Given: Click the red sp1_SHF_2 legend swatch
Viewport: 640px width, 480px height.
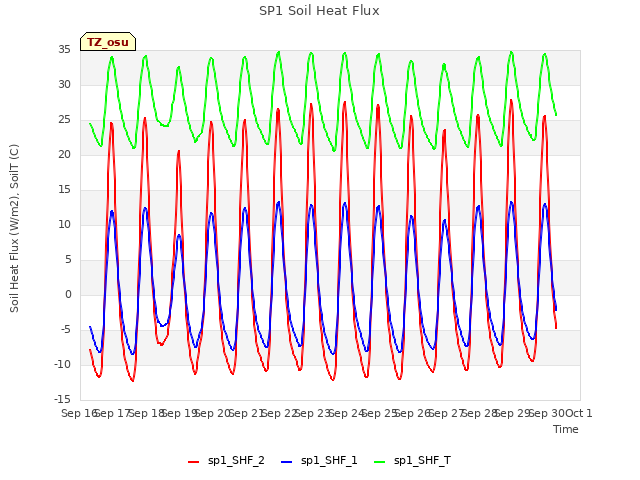Looking at the screenshot, I should pyautogui.click(x=193, y=462).
